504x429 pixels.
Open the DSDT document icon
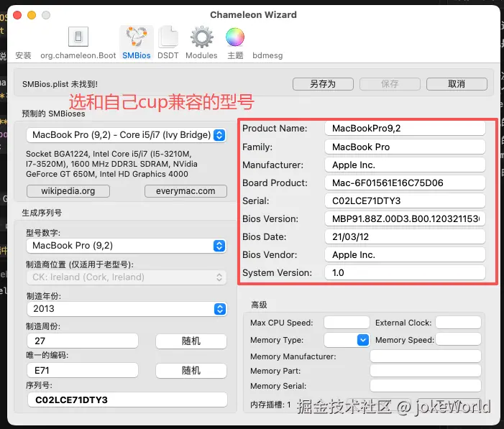(168, 37)
